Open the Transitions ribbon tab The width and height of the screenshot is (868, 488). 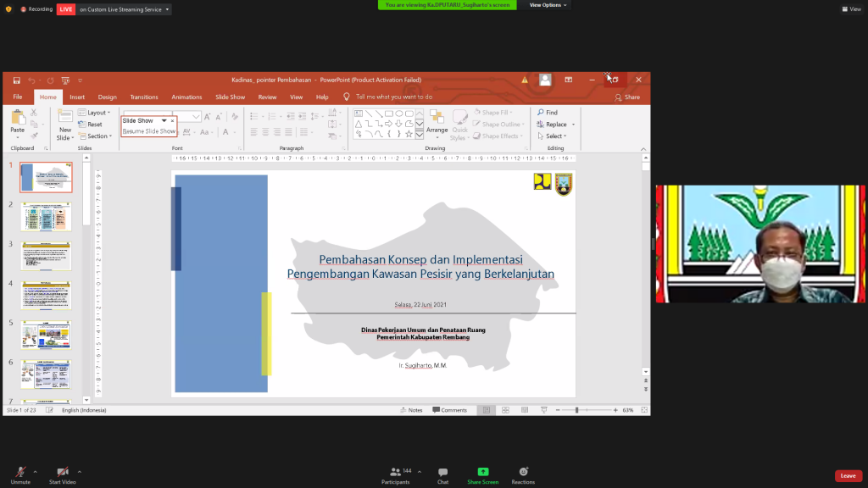[144, 97]
